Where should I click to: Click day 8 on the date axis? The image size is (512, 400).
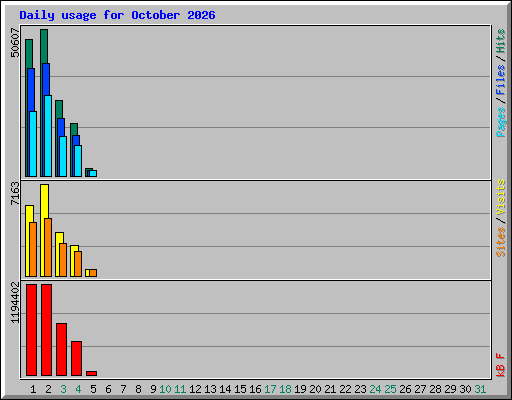tap(138, 389)
